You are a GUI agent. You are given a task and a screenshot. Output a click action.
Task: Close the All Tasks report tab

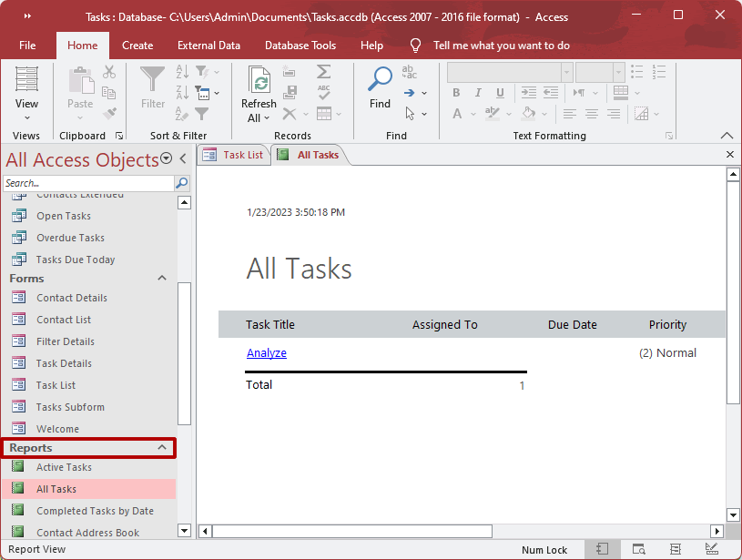tap(730, 155)
